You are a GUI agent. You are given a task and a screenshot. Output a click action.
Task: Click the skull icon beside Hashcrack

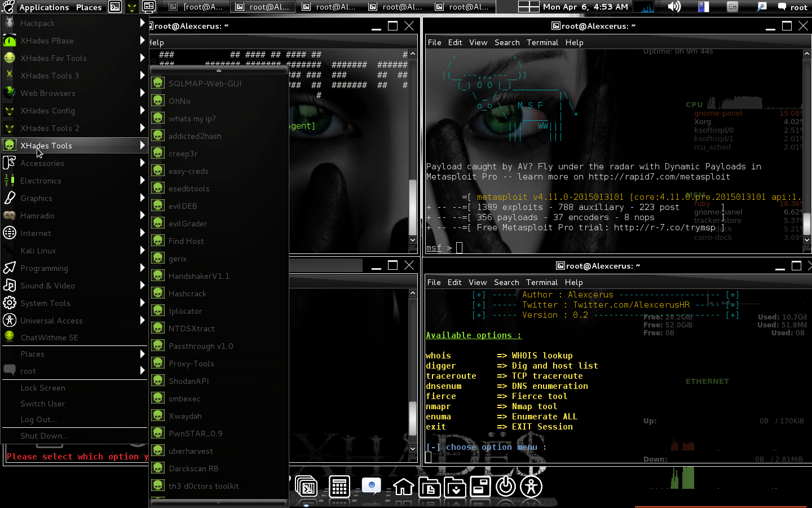click(158, 294)
